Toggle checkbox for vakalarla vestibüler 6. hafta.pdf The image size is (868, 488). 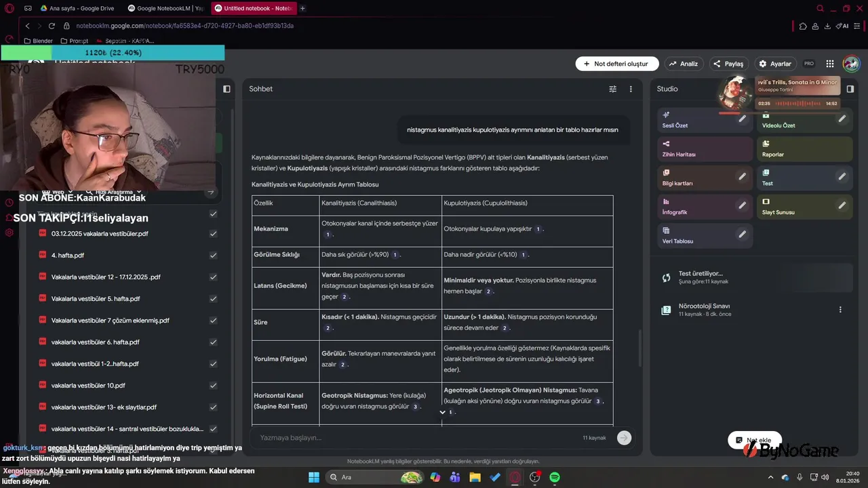click(213, 342)
